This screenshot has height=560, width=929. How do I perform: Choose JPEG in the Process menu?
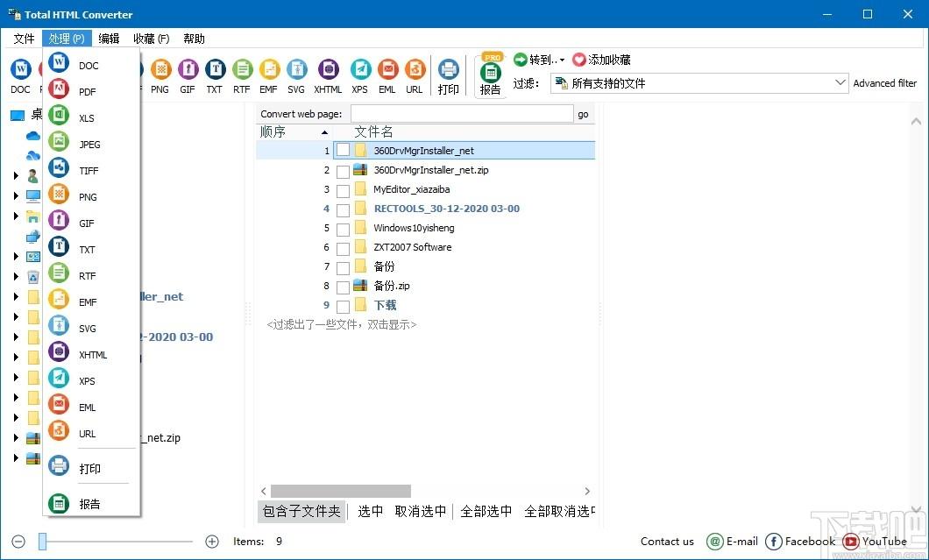tap(91, 144)
